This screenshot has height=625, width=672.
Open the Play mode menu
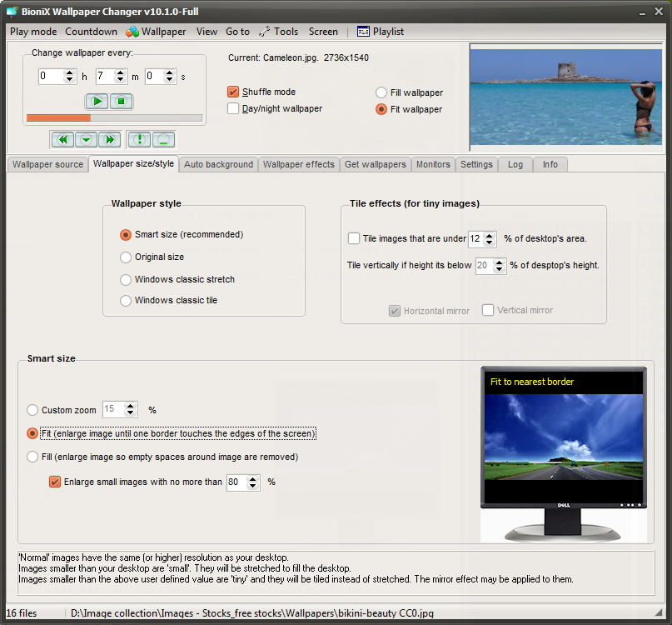click(x=33, y=32)
